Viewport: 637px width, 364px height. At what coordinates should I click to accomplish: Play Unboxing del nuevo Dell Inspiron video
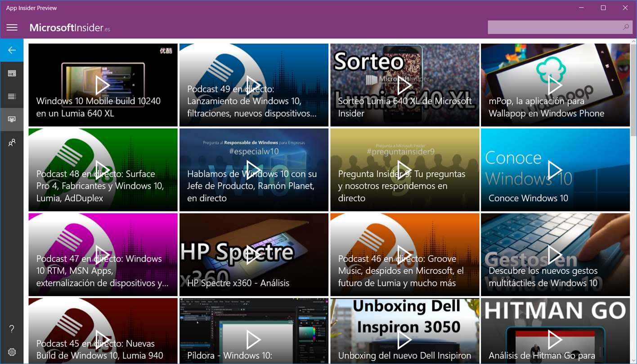[x=404, y=340]
